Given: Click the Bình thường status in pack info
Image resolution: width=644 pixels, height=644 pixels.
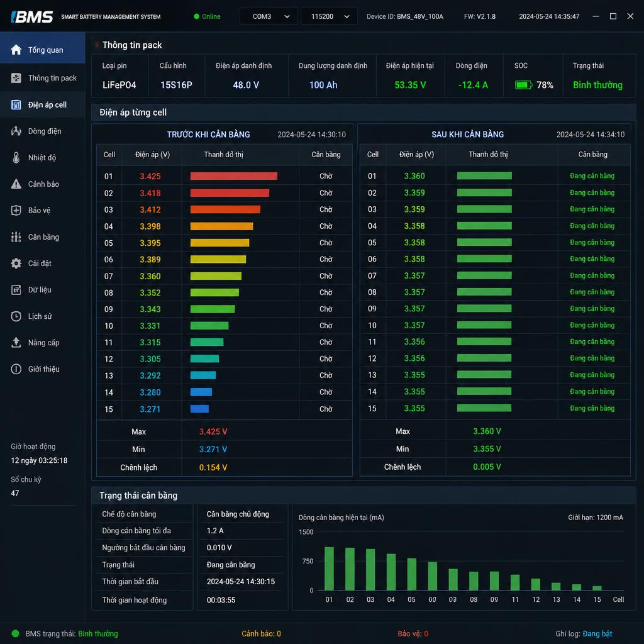Looking at the screenshot, I should pyautogui.click(x=597, y=85).
